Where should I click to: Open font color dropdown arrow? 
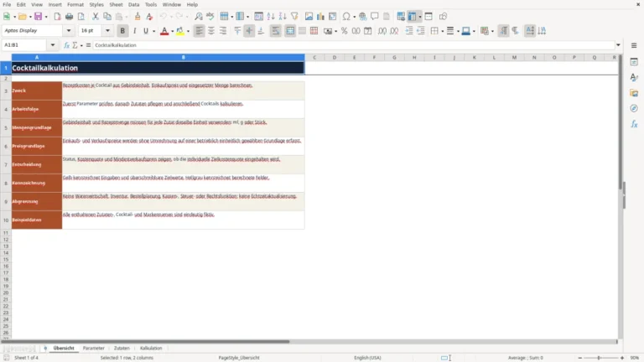(x=172, y=31)
